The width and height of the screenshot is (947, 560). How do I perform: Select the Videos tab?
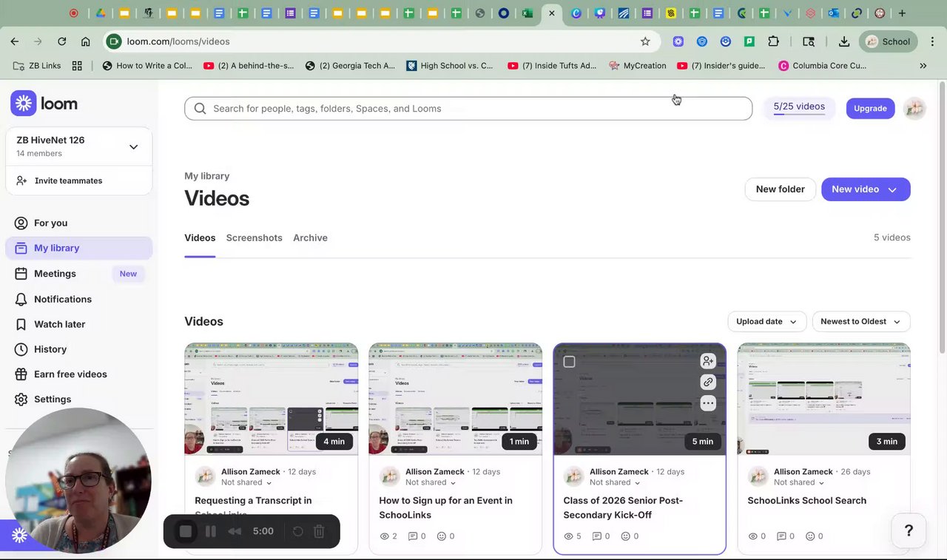(x=200, y=237)
